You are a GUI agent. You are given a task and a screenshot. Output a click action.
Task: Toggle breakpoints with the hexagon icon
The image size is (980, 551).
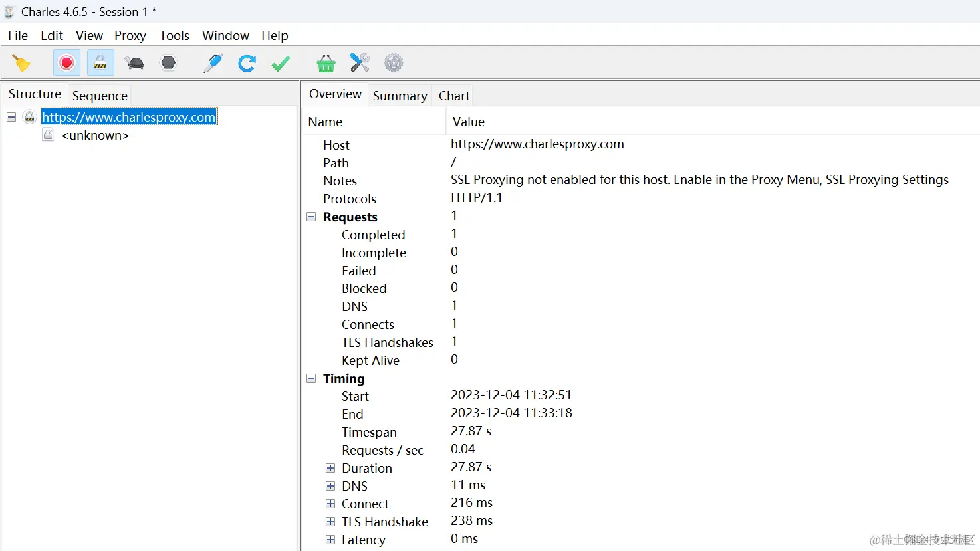point(169,63)
